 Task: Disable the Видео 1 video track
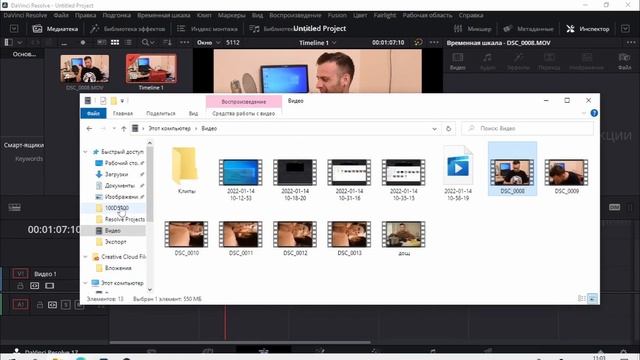[x=49, y=286]
